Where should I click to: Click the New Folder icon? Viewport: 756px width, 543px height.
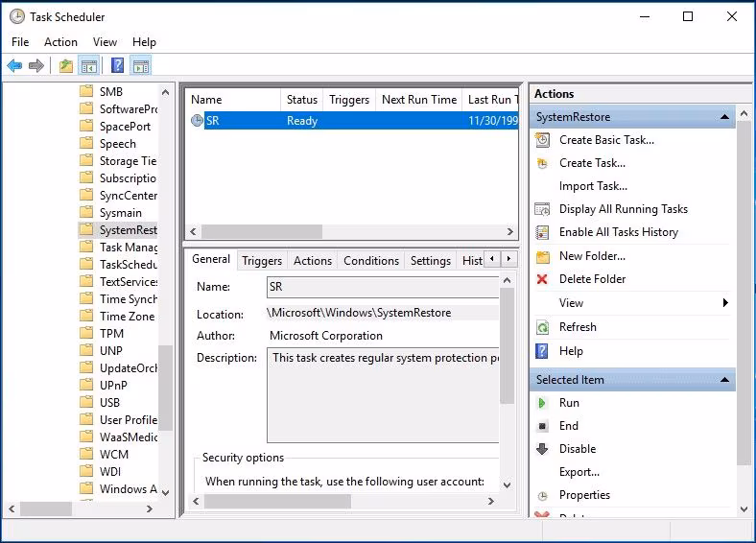point(543,256)
